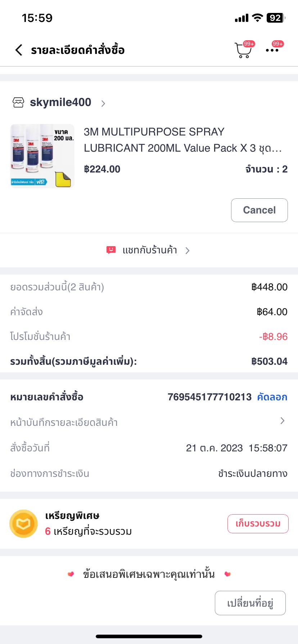The height and width of the screenshot is (644, 298).
Task: Open แชทกับร้านค้า chat with seller
Action: coord(150,250)
